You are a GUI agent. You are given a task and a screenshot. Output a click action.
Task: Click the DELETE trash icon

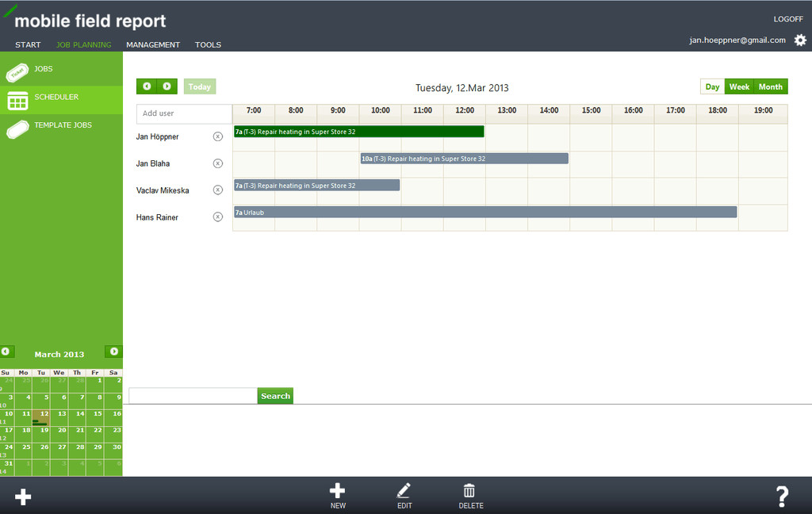[469, 490]
